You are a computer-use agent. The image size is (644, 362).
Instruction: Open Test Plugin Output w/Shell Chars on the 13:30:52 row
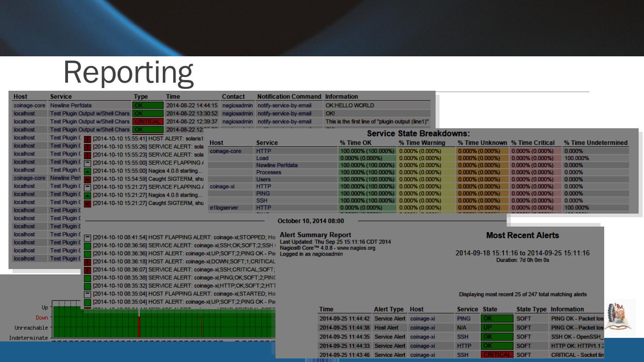click(x=90, y=114)
